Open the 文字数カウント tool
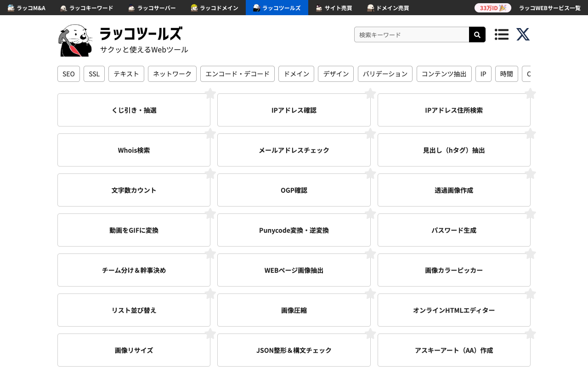This screenshot has width=588, height=368. 134,190
